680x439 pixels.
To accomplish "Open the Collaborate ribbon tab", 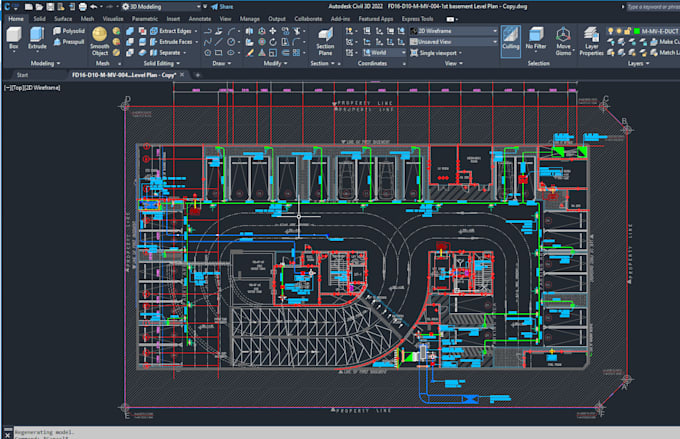I will [x=308, y=19].
